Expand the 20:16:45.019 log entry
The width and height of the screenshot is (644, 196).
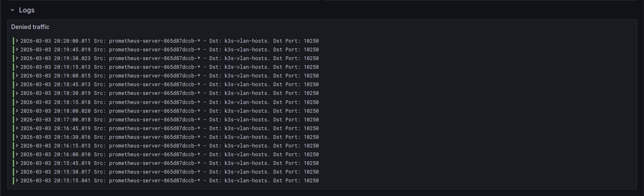coord(17,128)
